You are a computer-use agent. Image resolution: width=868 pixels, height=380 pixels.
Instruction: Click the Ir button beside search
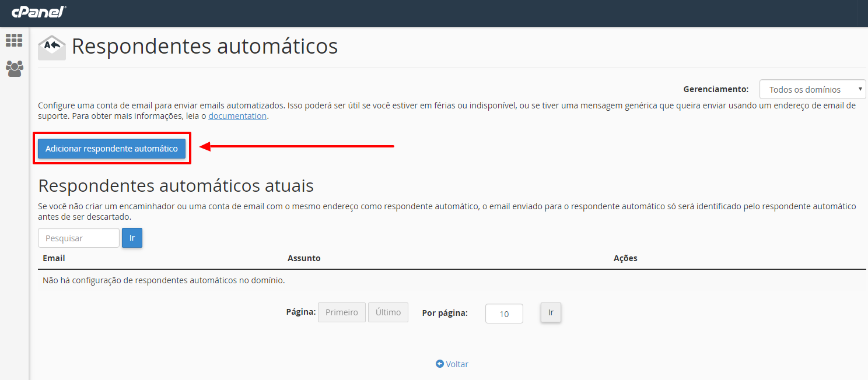132,238
